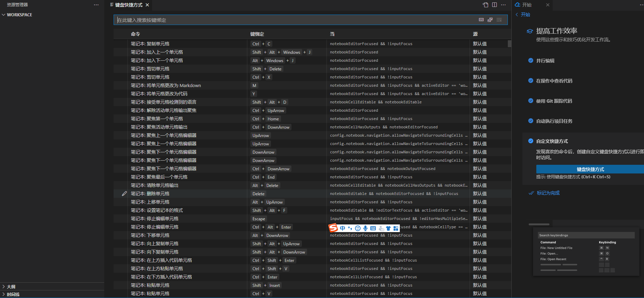The height and width of the screenshot is (298, 644).
Task: Select row 笔记本: 设置笔记本的格式
Action: [x=311, y=210]
